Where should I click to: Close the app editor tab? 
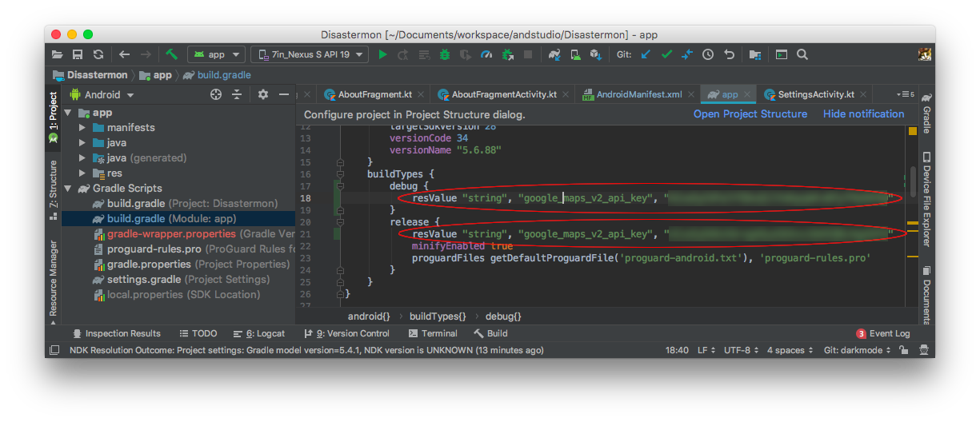pyautogui.click(x=747, y=94)
